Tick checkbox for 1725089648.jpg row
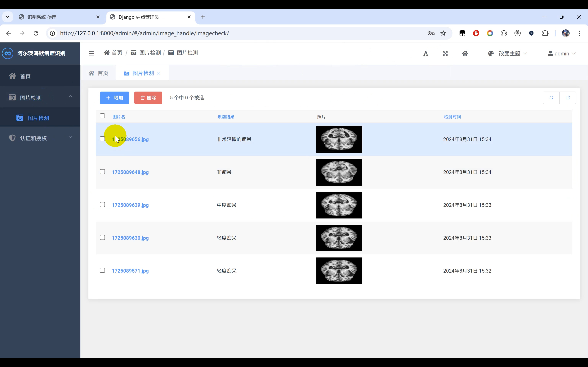This screenshot has height=367, width=588. [x=102, y=172]
